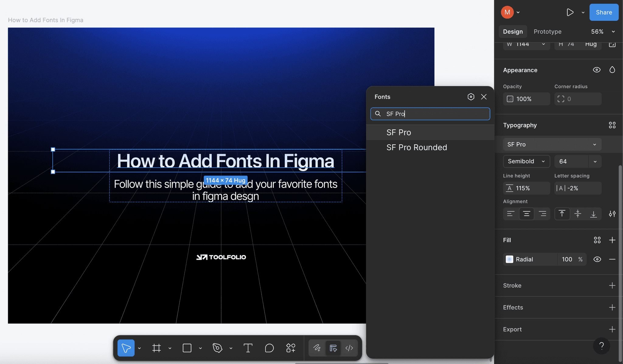Hide the Radial fill using its eye toggle
This screenshot has height=364, width=623.
click(x=597, y=259)
